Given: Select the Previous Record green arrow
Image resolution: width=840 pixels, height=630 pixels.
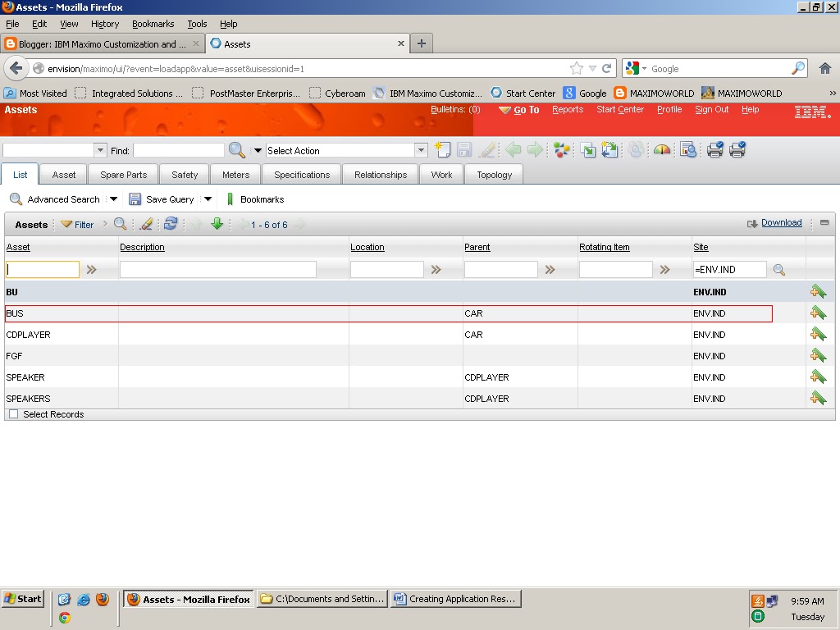Looking at the screenshot, I should click(x=513, y=149).
